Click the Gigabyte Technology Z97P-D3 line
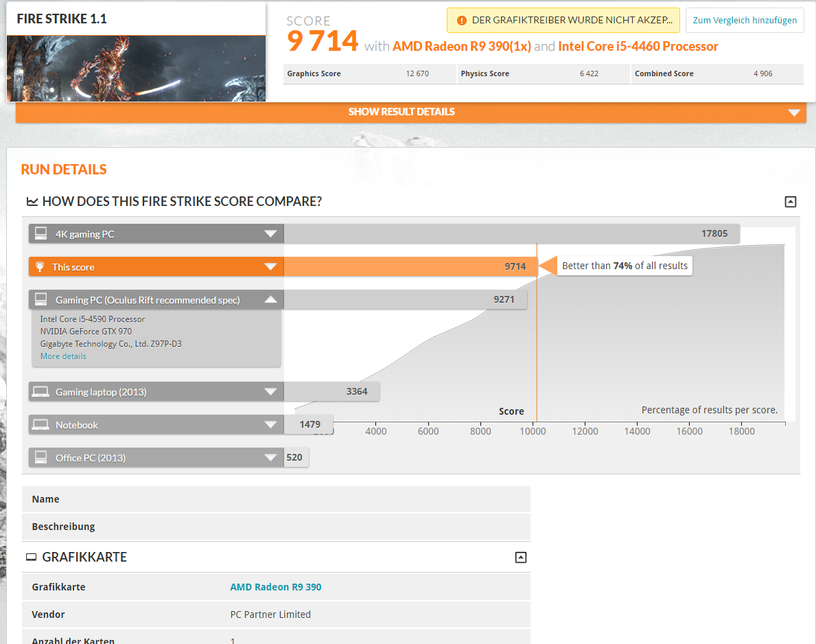Image resolution: width=816 pixels, height=644 pixels. (x=111, y=344)
